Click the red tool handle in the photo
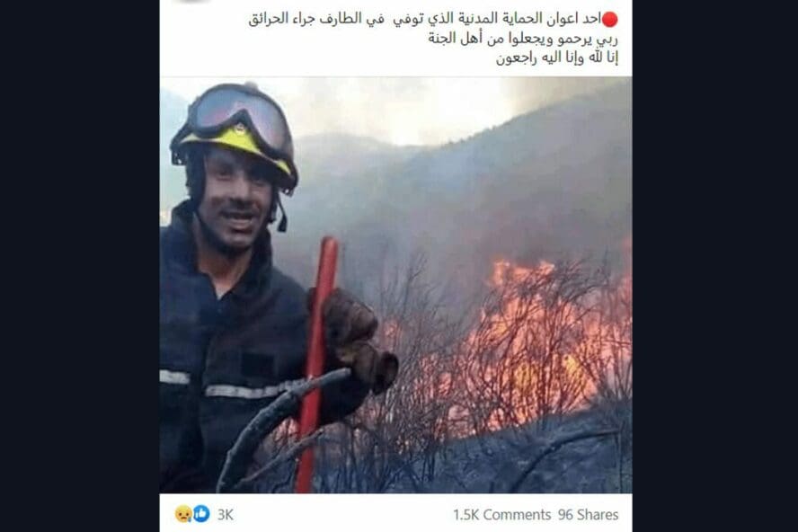 point(316,364)
